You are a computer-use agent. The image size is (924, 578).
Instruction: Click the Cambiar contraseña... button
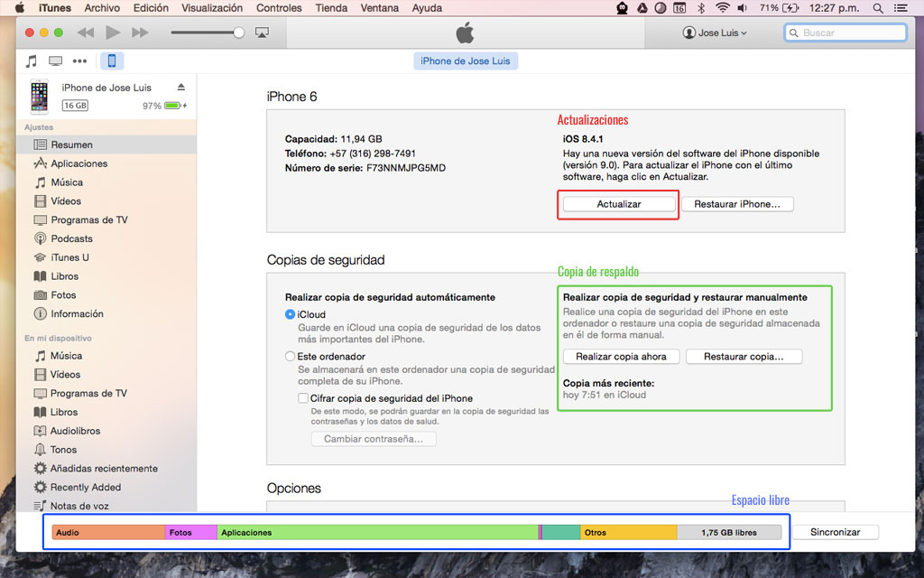point(374,439)
